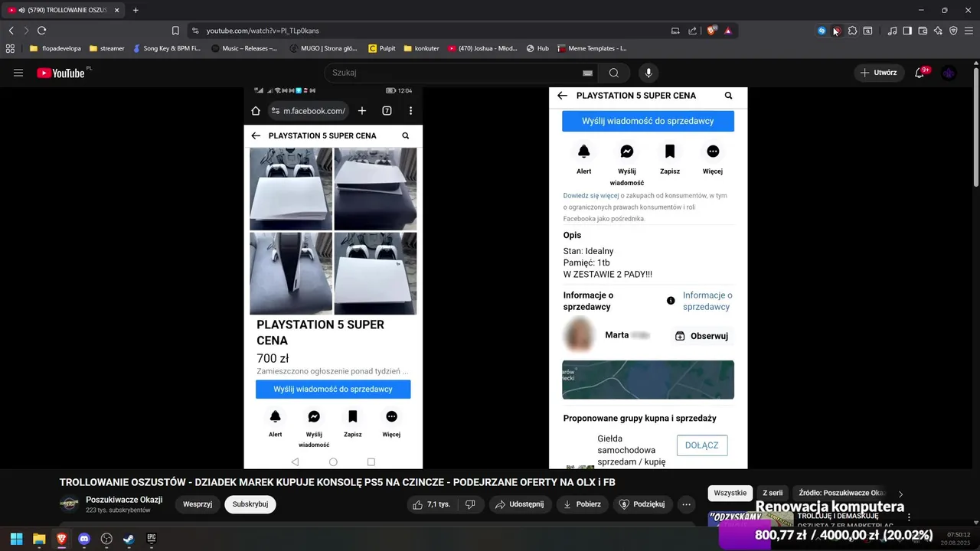The height and width of the screenshot is (551, 980).
Task: Open the Meme Templates bookmark
Action: [592, 48]
